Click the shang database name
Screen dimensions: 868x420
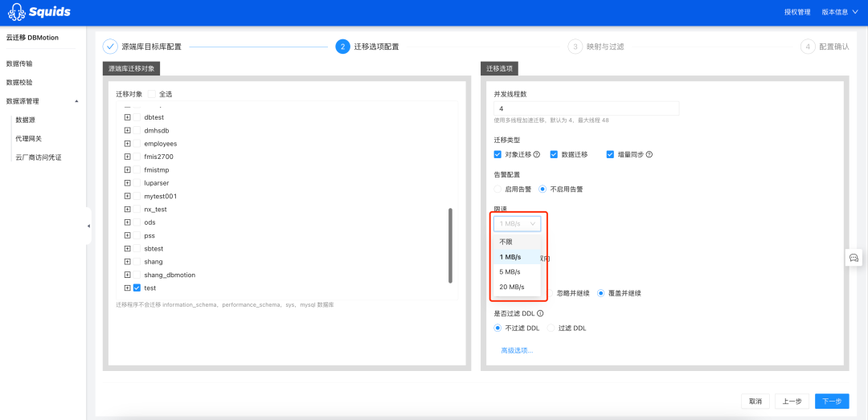pos(154,261)
